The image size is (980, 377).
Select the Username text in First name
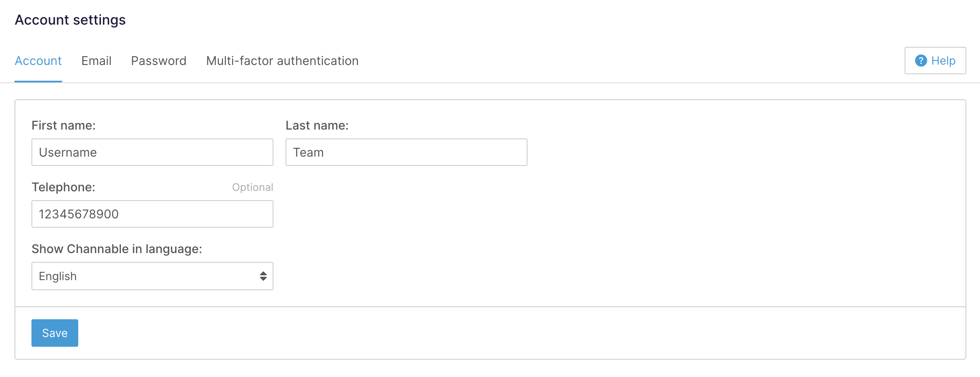tap(68, 152)
